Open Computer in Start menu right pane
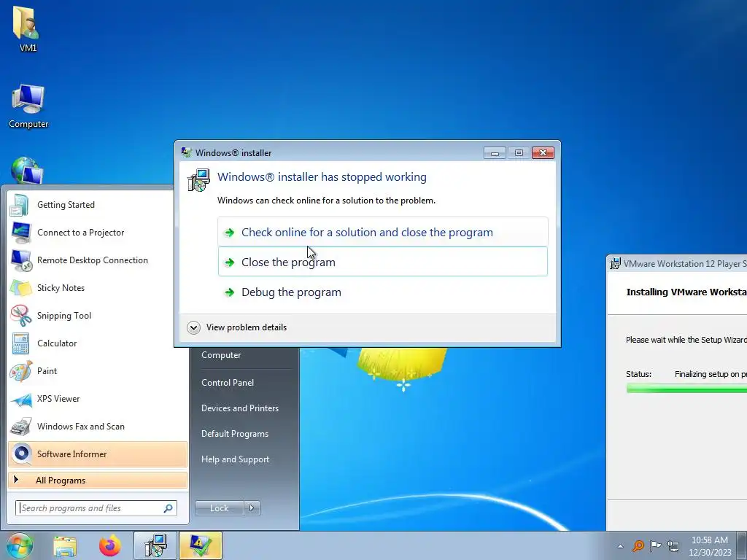The image size is (747, 560). click(x=221, y=355)
